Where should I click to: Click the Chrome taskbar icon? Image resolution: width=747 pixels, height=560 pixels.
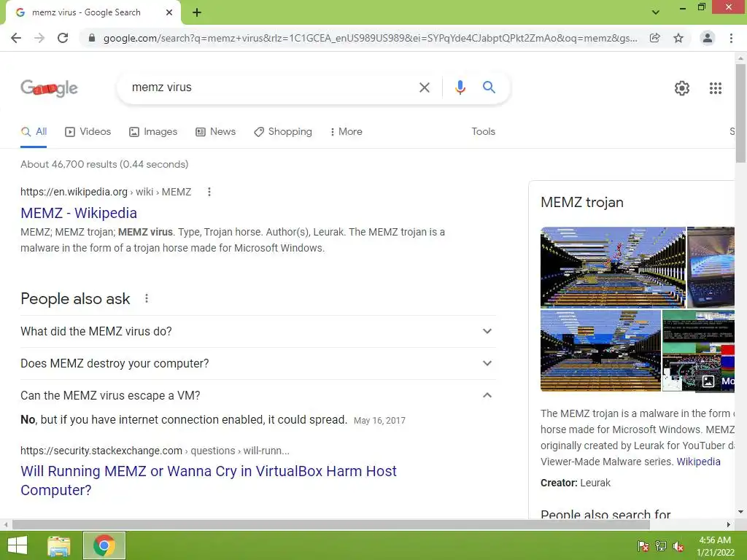point(104,545)
